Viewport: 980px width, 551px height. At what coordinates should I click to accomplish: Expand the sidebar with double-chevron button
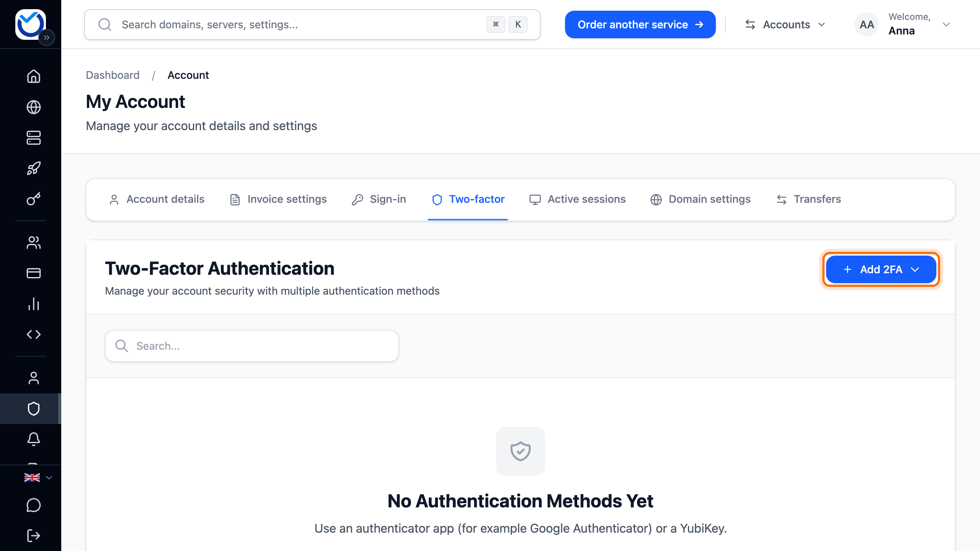pos(47,37)
